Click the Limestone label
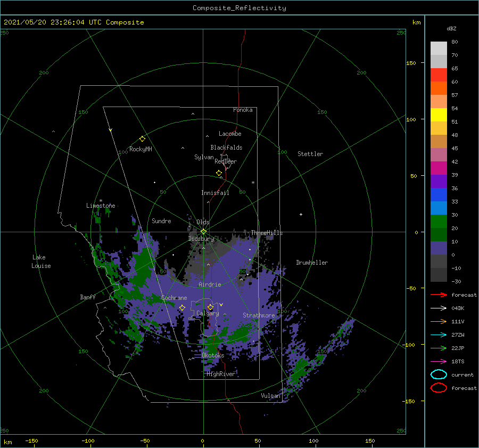 coord(101,206)
